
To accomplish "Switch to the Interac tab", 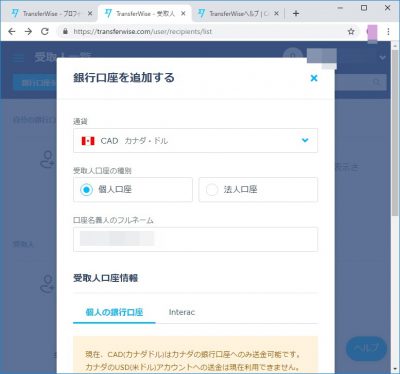I will coord(182,312).
